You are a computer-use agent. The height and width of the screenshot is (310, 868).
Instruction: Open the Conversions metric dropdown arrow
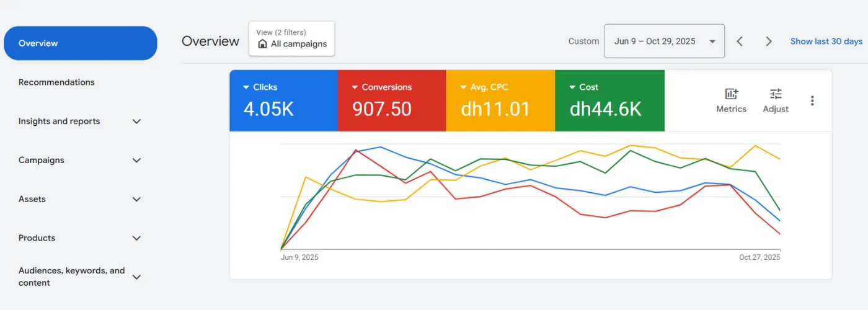click(355, 87)
